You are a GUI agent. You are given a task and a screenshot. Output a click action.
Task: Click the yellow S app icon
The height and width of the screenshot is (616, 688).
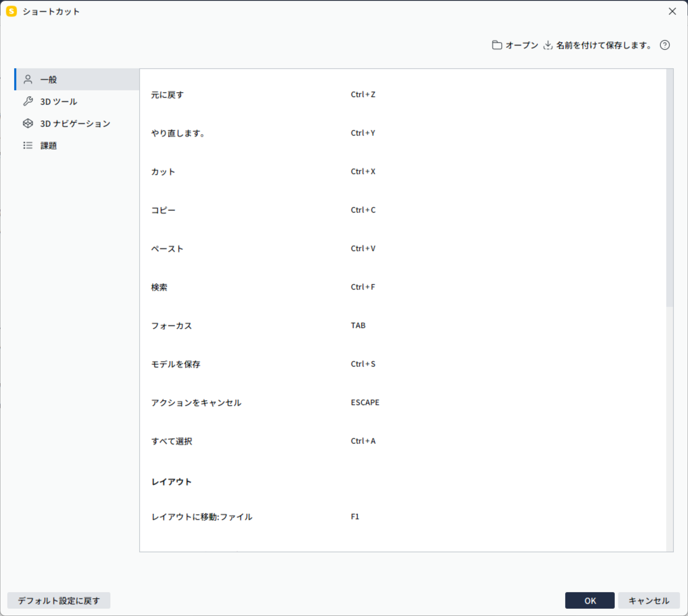[x=11, y=11]
